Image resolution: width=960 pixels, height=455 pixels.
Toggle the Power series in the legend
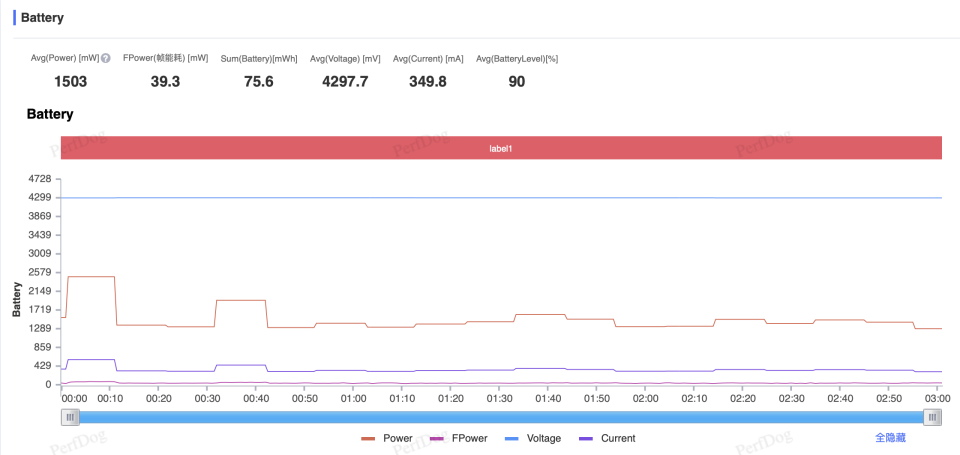[387, 438]
